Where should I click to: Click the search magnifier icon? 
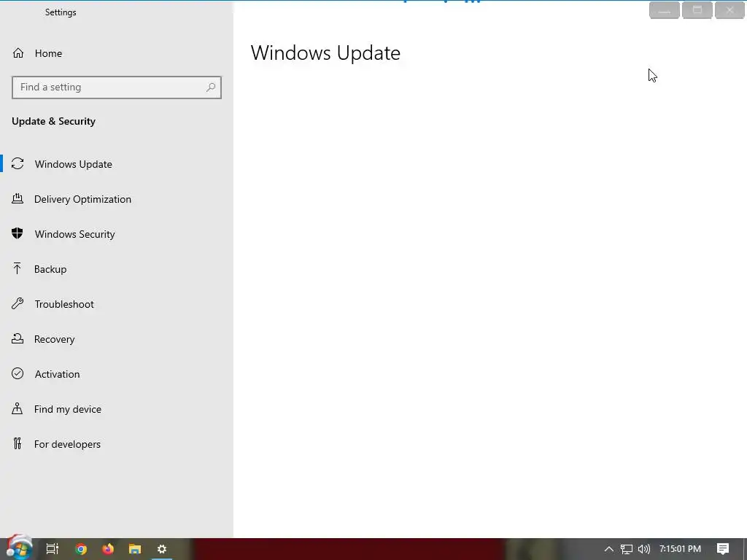click(x=211, y=87)
